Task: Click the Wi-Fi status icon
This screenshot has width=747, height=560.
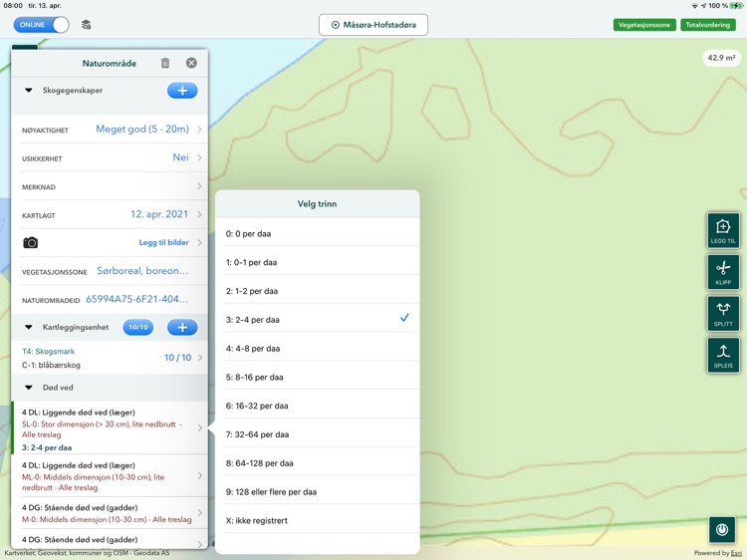Action: point(694,6)
